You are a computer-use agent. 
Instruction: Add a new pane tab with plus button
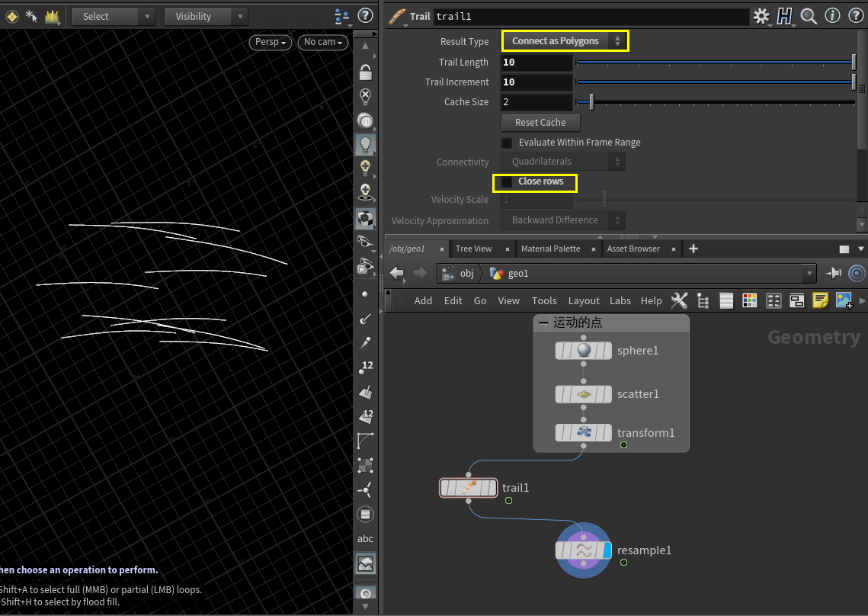point(693,249)
